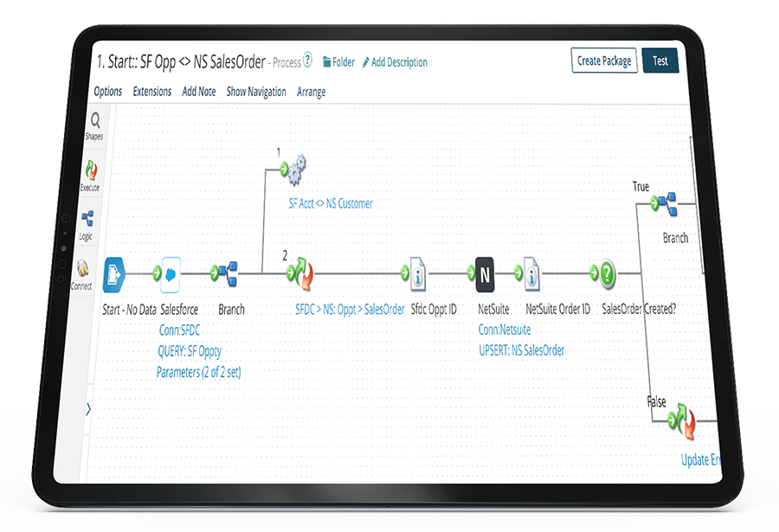This screenshot has width=779, height=532.
Task: Open the Options menu
Action: pos(108,91)
